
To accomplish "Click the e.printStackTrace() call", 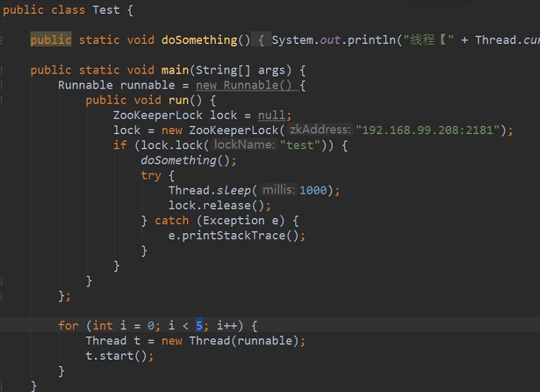I will (233, 236).
